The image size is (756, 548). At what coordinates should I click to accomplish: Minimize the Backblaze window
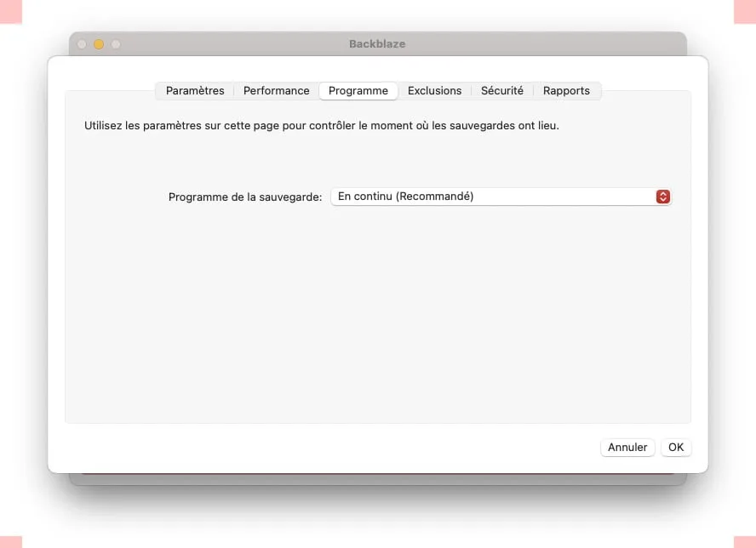point(97,43)
